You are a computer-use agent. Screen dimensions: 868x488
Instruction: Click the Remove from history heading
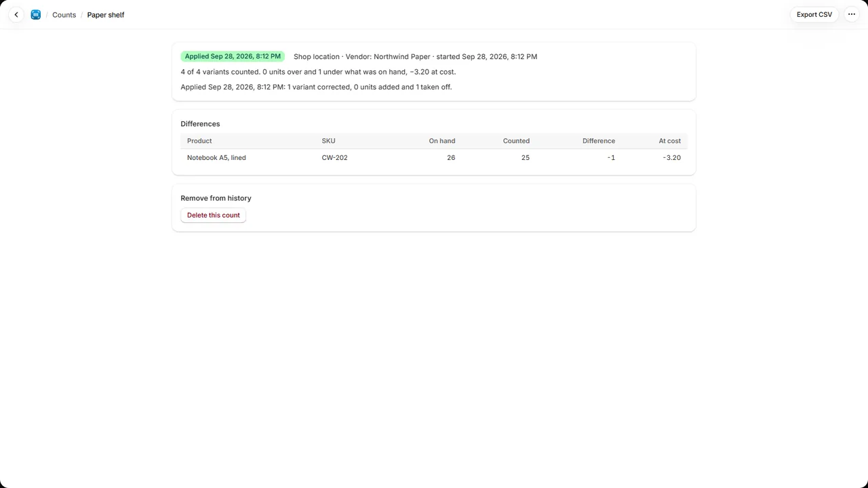click(216, 198)
